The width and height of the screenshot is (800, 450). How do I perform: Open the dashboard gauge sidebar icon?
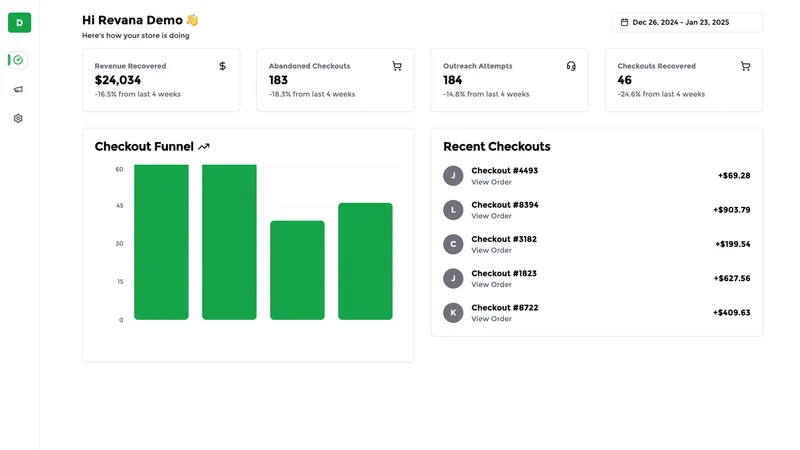pos(18,60)
